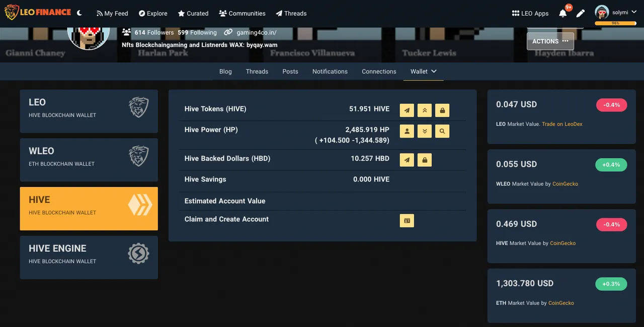Switch to the Posts tab

tap(290, 72)
